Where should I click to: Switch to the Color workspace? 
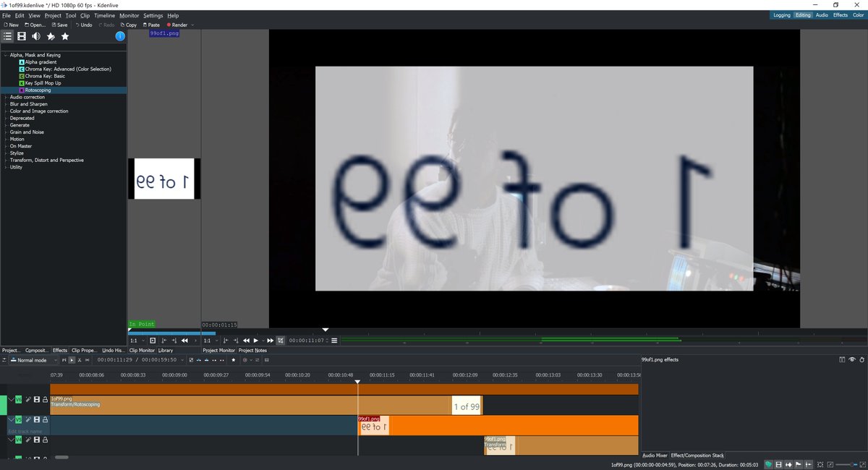tap(858, 15)
